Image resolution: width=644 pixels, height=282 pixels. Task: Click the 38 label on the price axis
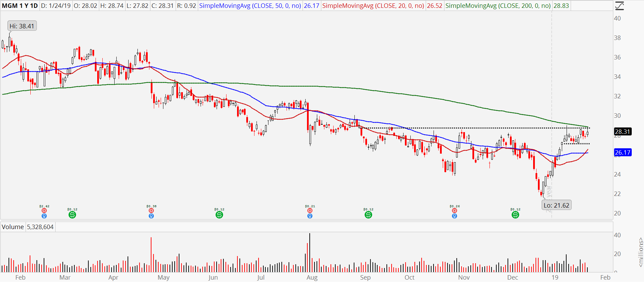click(x=617, y=38)
